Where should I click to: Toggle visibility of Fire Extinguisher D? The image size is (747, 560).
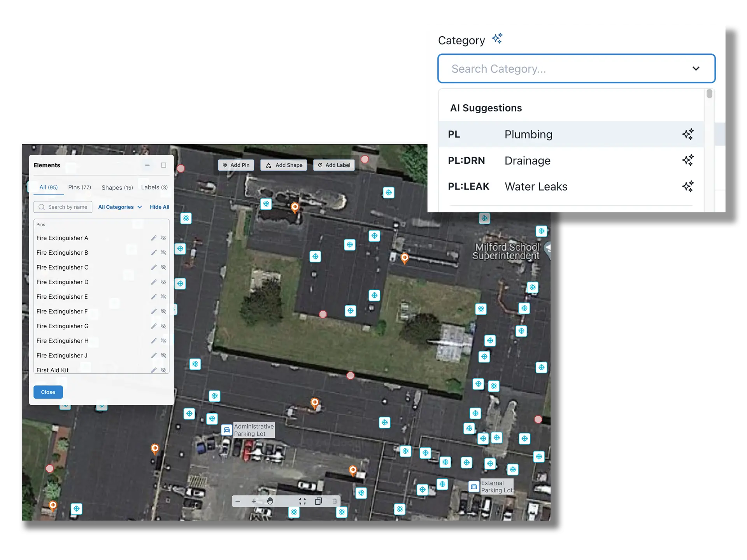coord(164,282)
